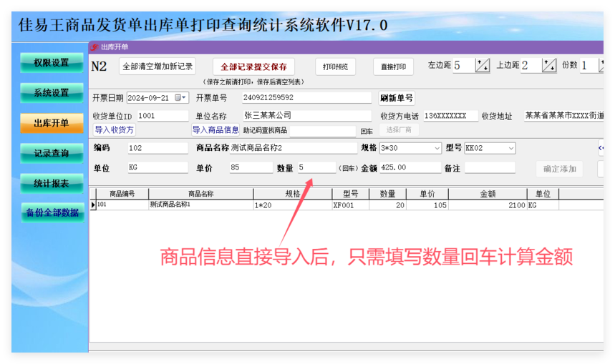The height and width of the screenshot is (364, 615).
Task: Open 统计报表 from the sidebar
Action: (x=52, y=183)
